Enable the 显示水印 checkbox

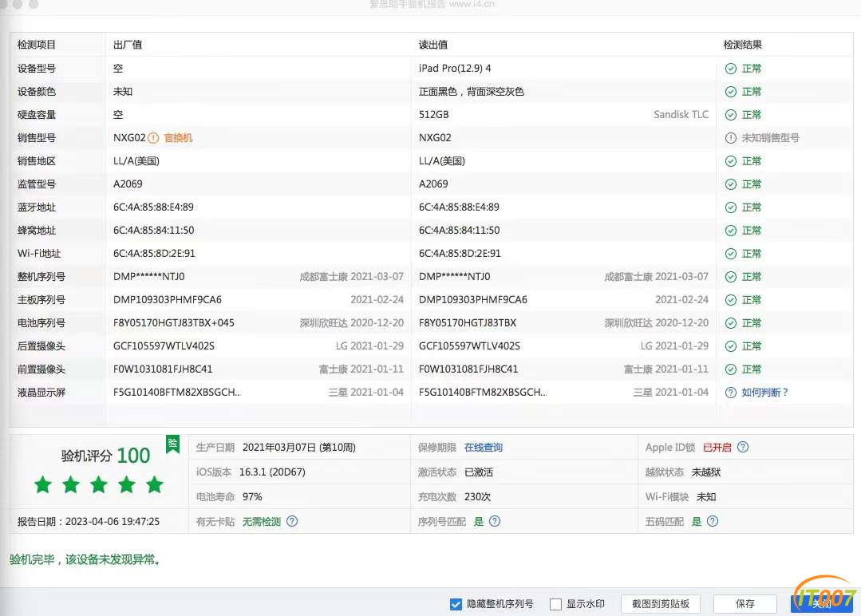click(555, 604)
